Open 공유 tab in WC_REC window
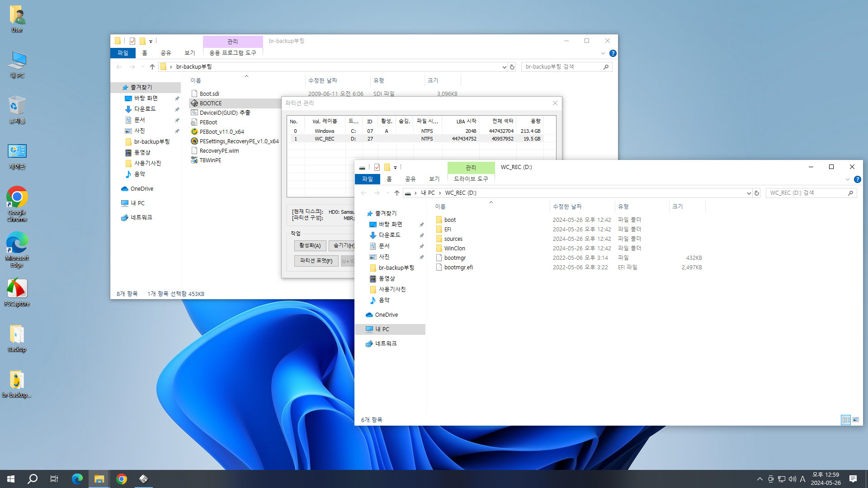 coord(410,179)
